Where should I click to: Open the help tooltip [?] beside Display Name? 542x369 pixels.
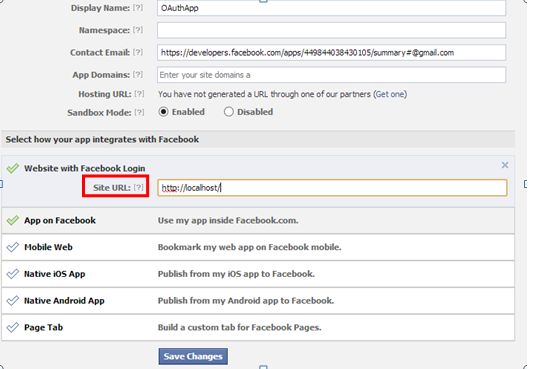click(138, 8)
